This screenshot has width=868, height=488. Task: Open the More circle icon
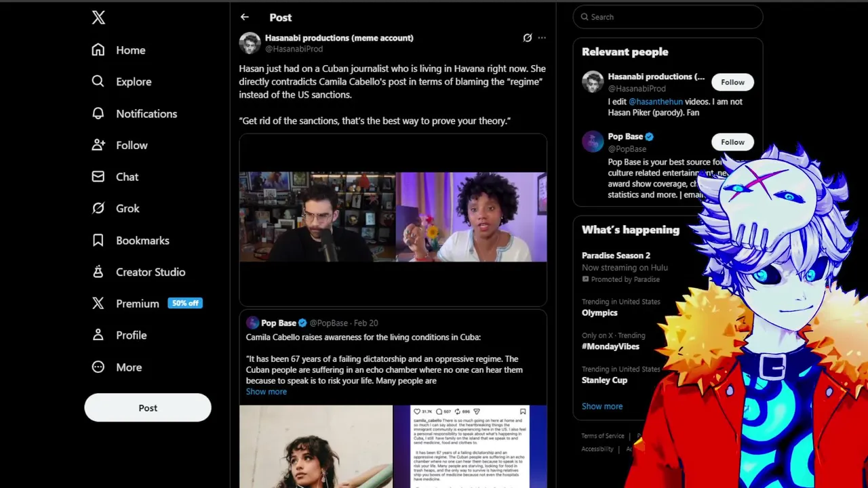coord(98,367)
